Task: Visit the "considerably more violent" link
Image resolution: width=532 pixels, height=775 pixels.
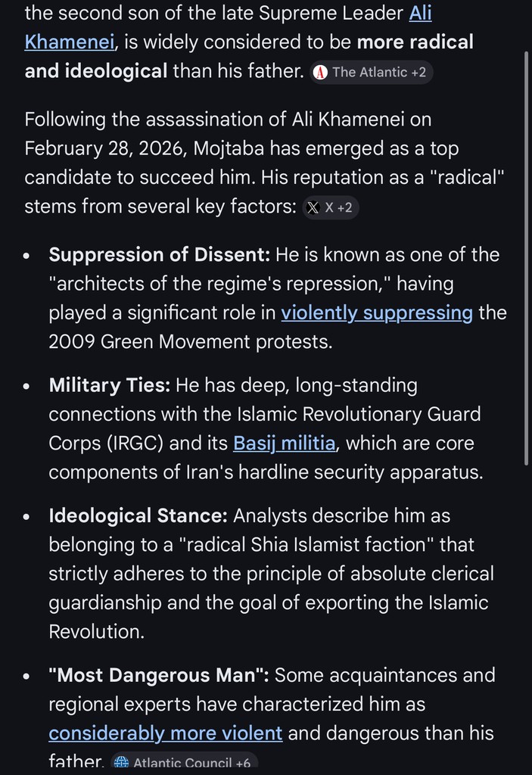Action: tap(166, 733)
